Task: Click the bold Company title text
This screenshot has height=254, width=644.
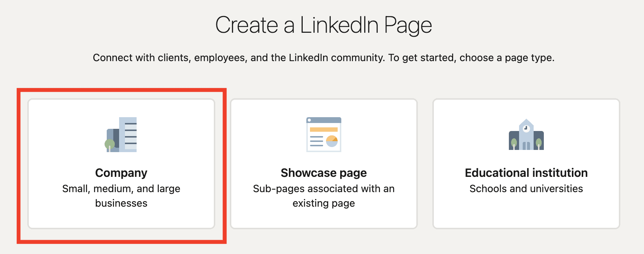Action: [121, 173]
